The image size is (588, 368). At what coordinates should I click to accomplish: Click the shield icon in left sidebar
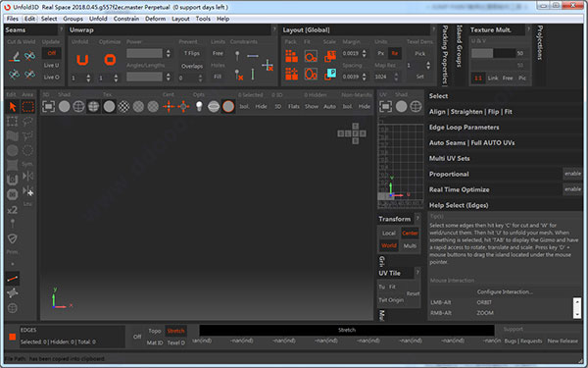point(13,238)
